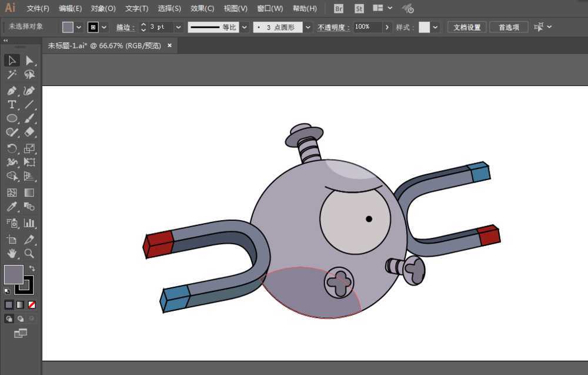The height and width of the screenshot is (375, 588).
Task: Open the 窗口(W) menu
Action: click(x=269, y=8)
